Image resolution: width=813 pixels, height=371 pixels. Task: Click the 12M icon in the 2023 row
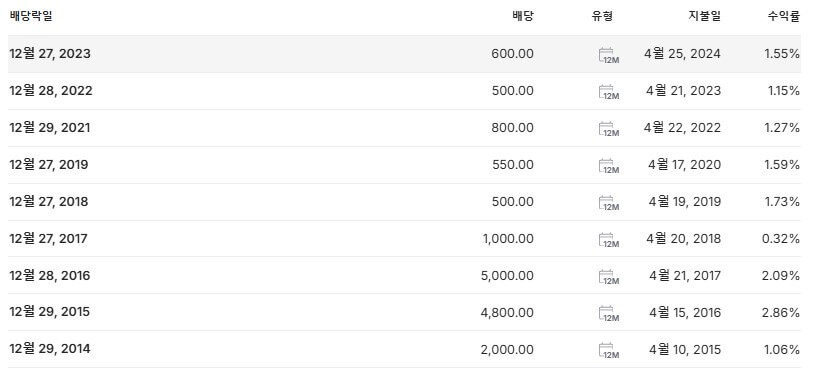(609, 55)
